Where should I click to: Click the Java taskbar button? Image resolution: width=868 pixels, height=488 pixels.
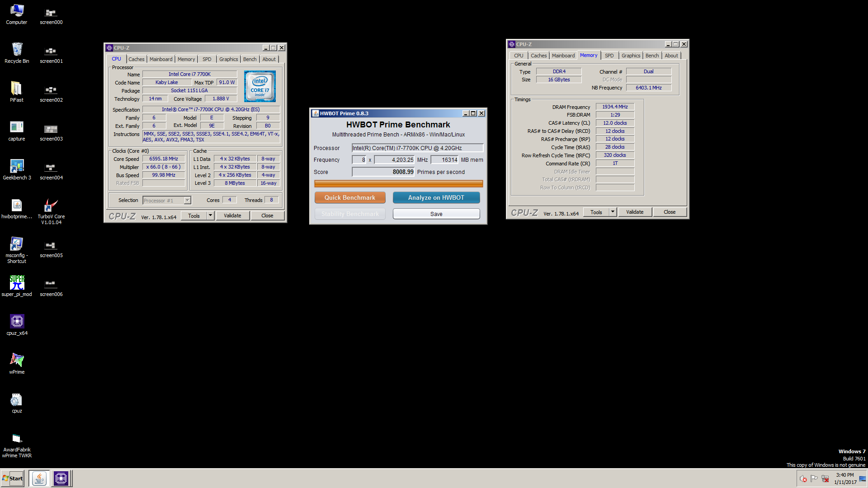click(x=39, y=478)
